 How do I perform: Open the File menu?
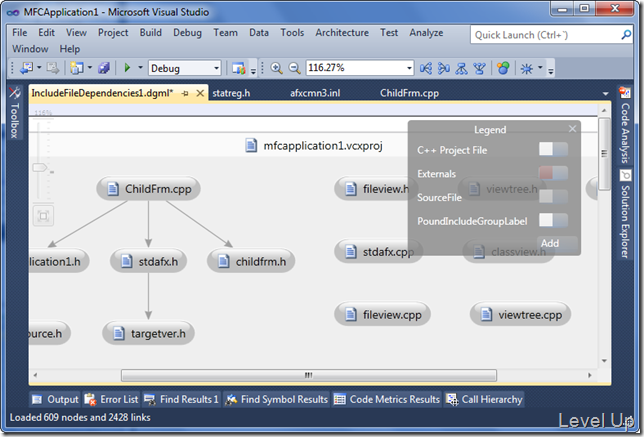click(19, 32)
